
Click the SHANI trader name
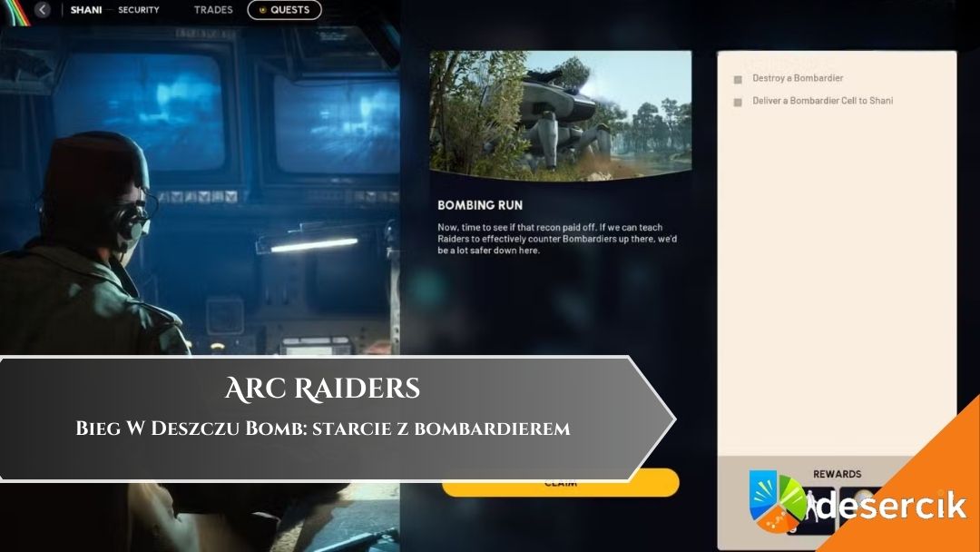(x=86, y=10)
